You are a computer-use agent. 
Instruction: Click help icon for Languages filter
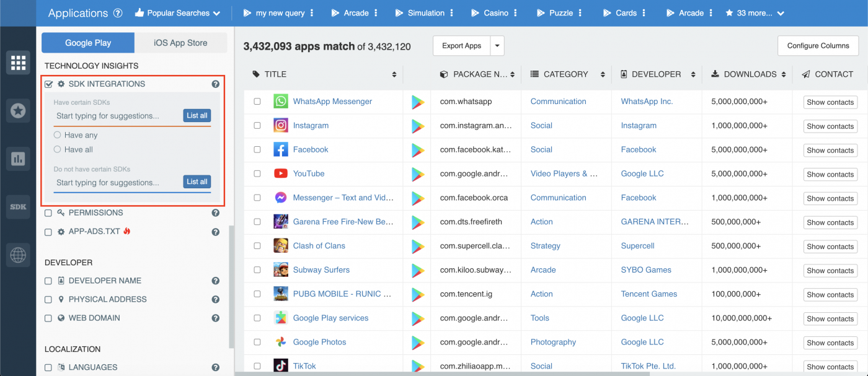click(216, 367)
